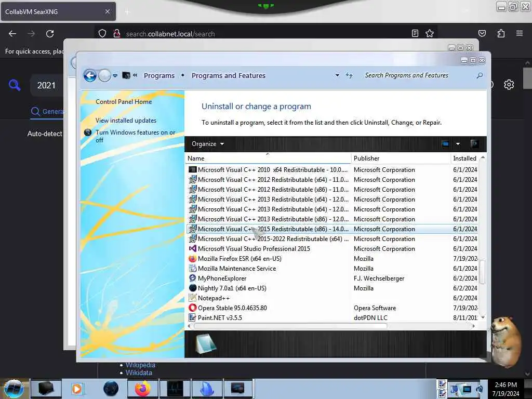Change the view with the view icon
Image resolution: width=532 pixels, height=399 pixels.
click(x=445, y=144)
